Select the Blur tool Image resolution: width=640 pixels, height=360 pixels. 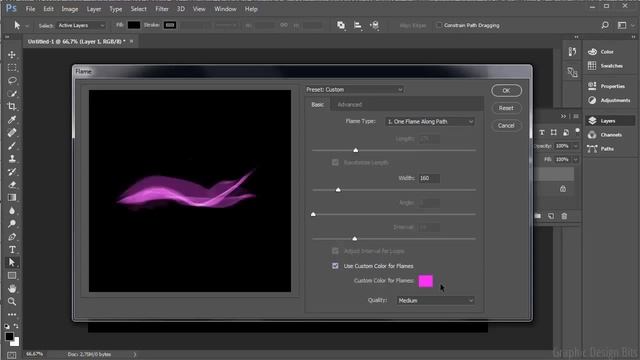(x=12, y=211)
